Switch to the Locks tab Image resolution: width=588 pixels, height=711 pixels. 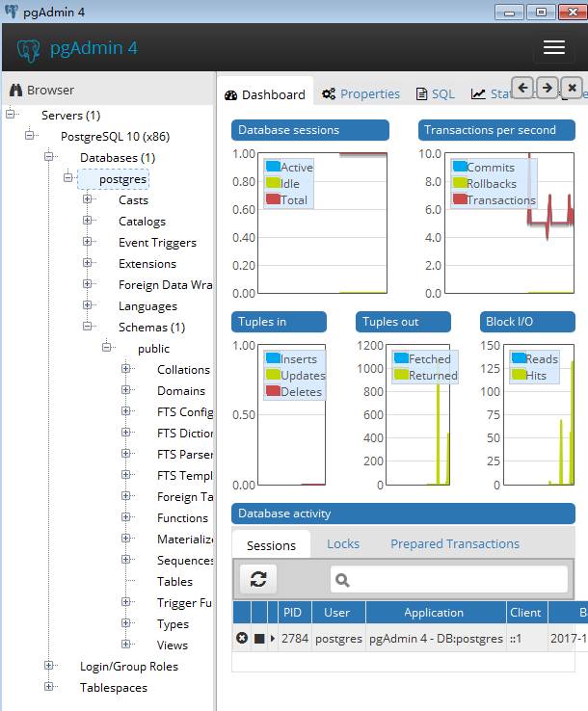343,543
